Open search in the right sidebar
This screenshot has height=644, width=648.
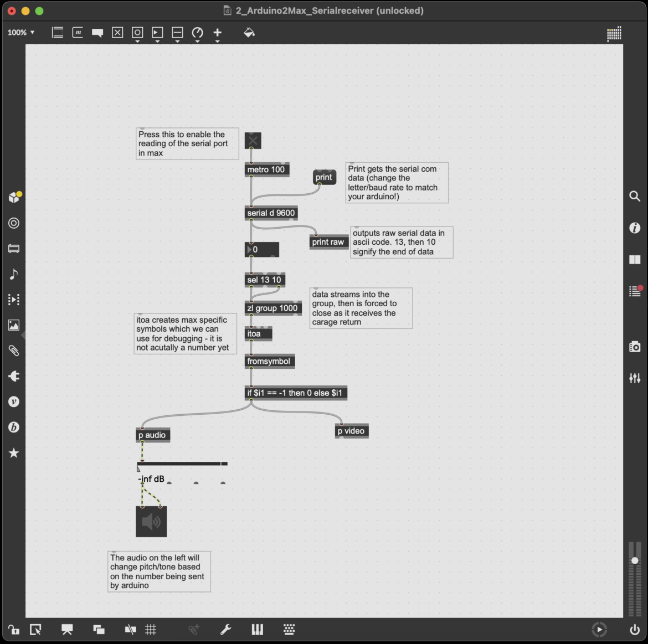click(635, 196)
